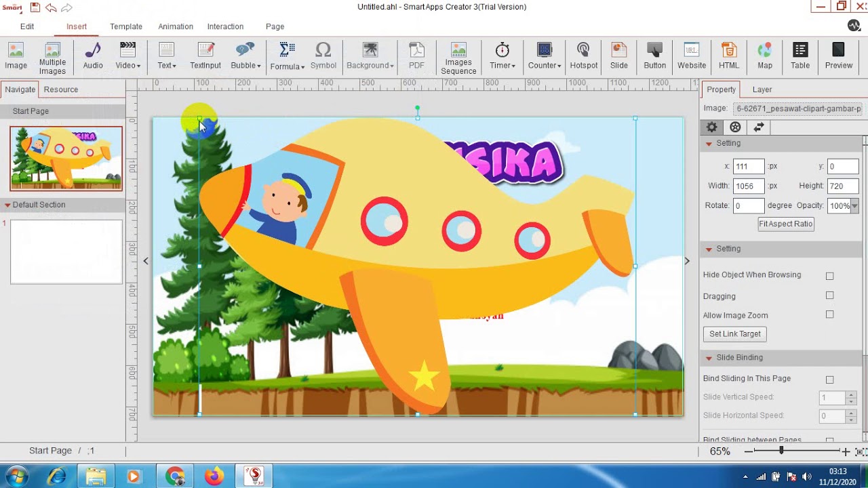The image size is (868, 488).
Task: Insert an Audio object
Action: pyautogui.click(x=93, y=56)
